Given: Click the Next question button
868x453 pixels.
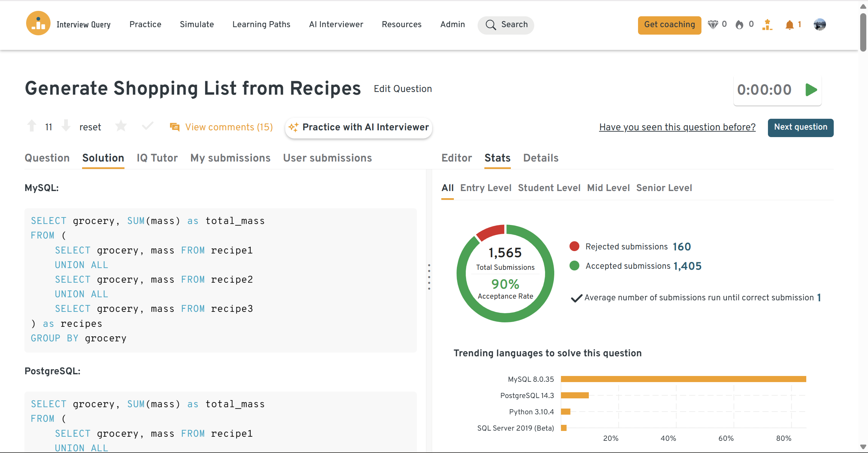Looking at the screenshot, I should coord(800,127).
